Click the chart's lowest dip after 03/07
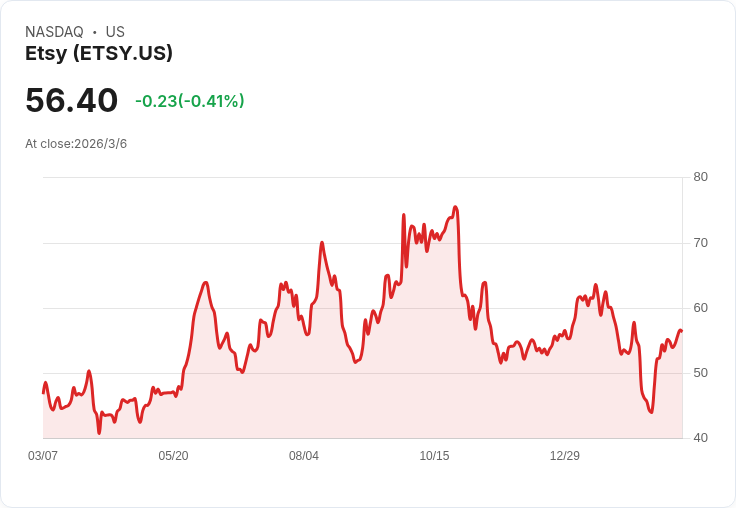 pyautogui.click(x=99, y=433)
